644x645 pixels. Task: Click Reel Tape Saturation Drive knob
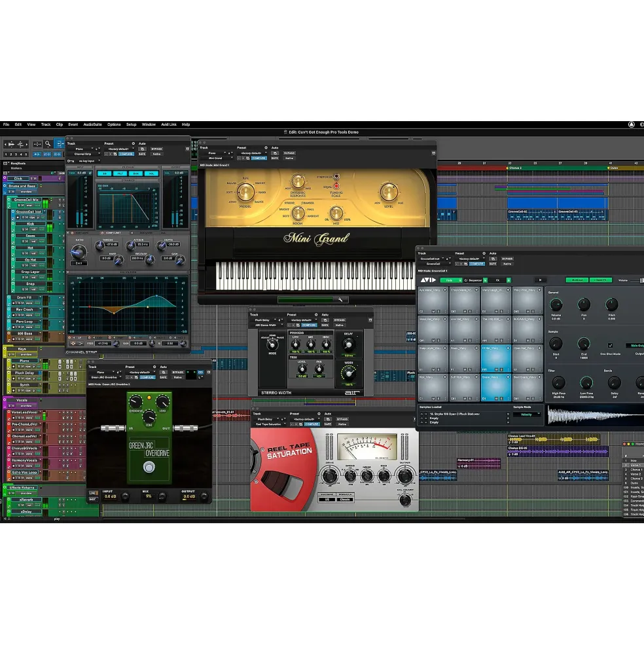coord(329,476)
